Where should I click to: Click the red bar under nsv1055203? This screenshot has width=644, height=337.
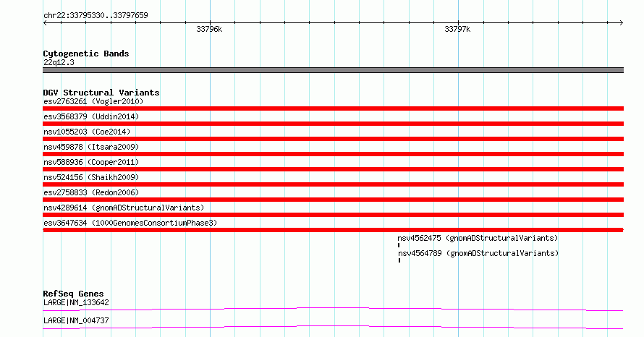[333, 139]
